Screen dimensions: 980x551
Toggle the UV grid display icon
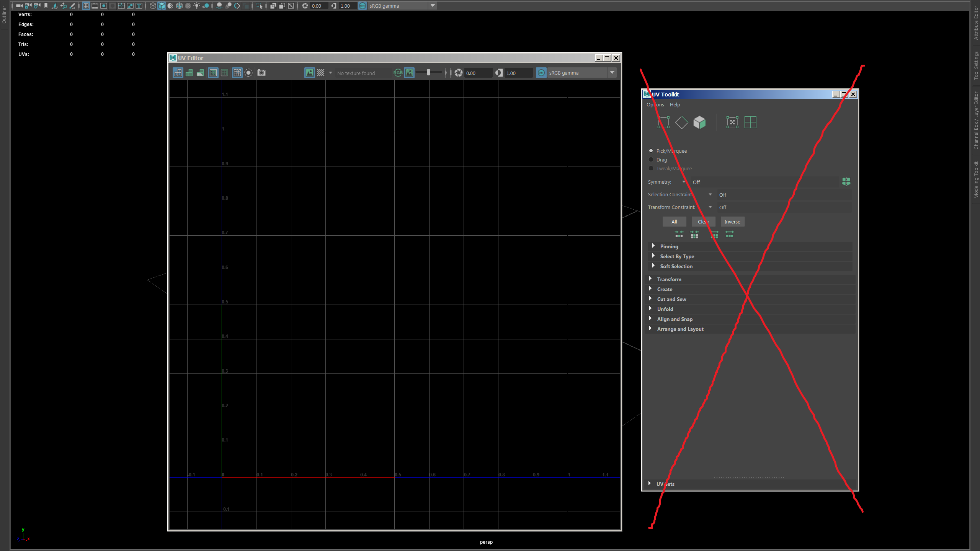pyautogui.click(x=237, y=73)
